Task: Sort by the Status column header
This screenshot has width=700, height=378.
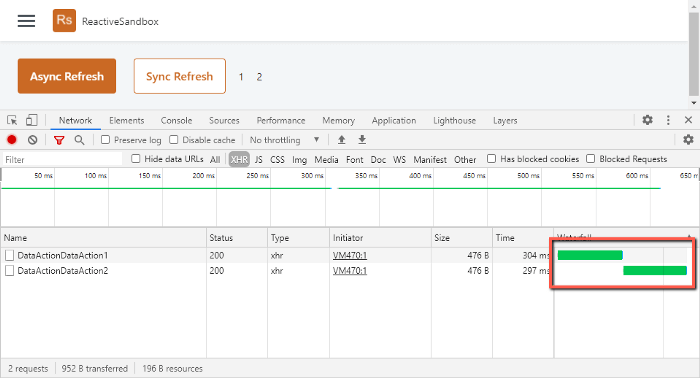Action: (x=237, y=238)
